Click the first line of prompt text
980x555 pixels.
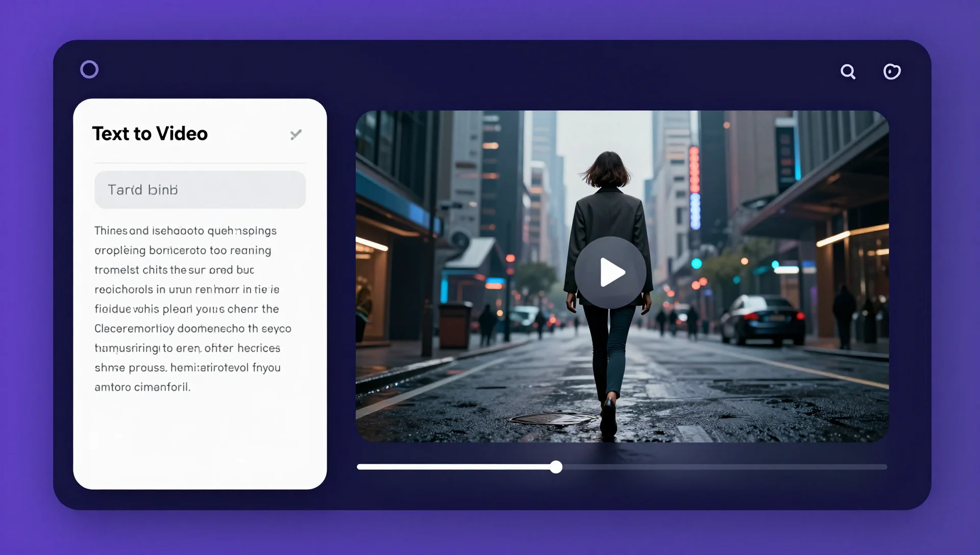tap(185, 231)
